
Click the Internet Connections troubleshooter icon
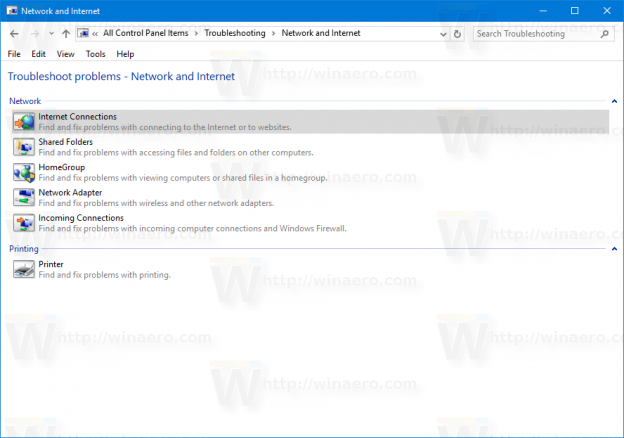[x=23, y=121]
